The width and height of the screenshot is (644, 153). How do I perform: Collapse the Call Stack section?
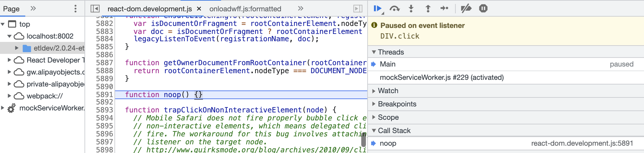coord(374,131)
